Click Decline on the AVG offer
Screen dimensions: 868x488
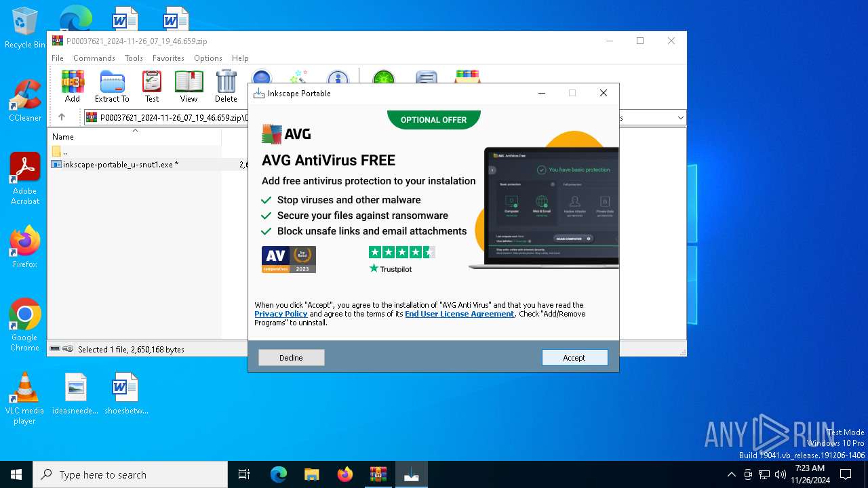[x=291, y=357]
